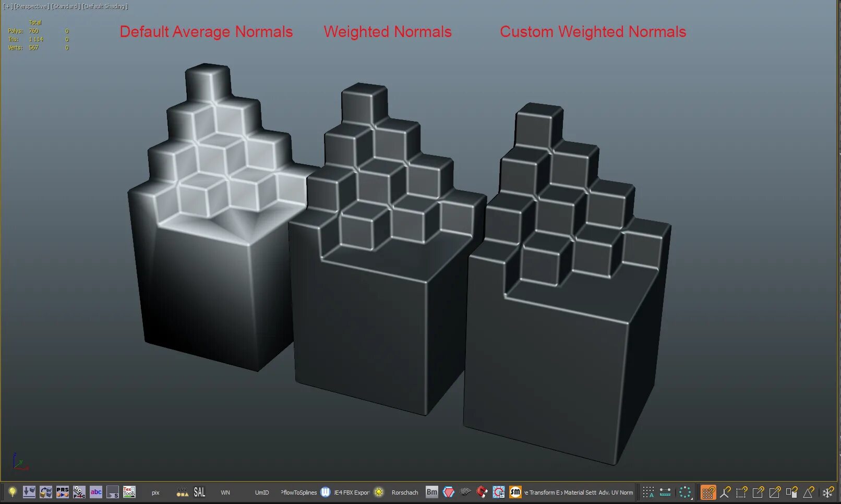Select the TexTools toolbar icon
The width and height of the screenshot is (841, 504).
coord(128,492)
